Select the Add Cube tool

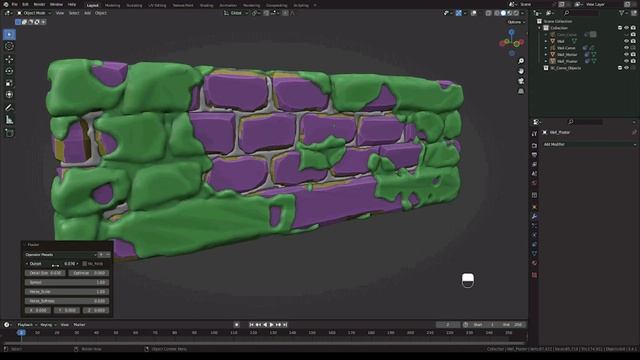coord(9,133)
